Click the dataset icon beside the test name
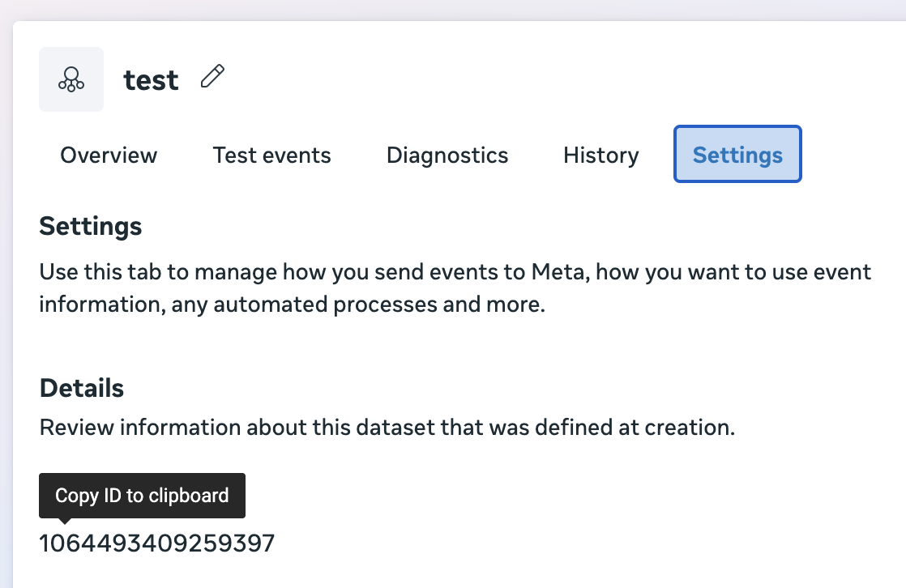906x588 pixels. 71,79
